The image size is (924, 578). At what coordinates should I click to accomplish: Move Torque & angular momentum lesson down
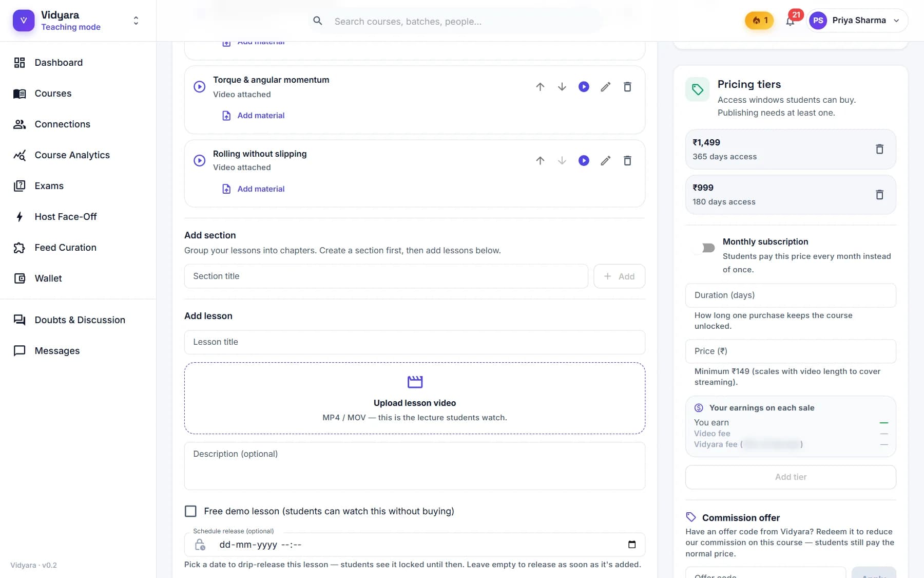click(x=562, y=87)
